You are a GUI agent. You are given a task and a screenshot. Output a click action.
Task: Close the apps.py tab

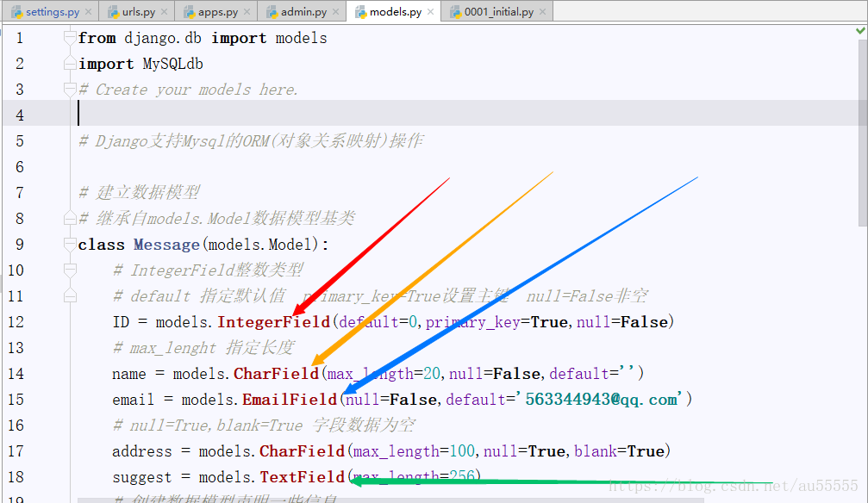(247, 11)
